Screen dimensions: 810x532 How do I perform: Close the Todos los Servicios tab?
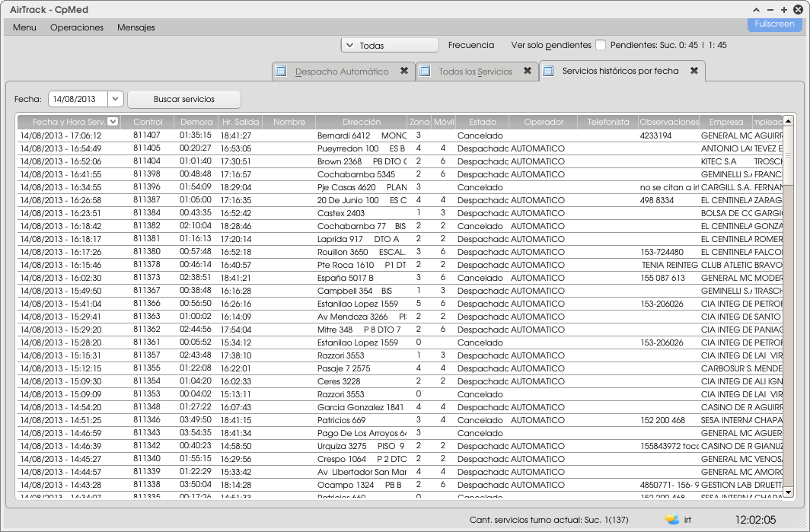528,71
